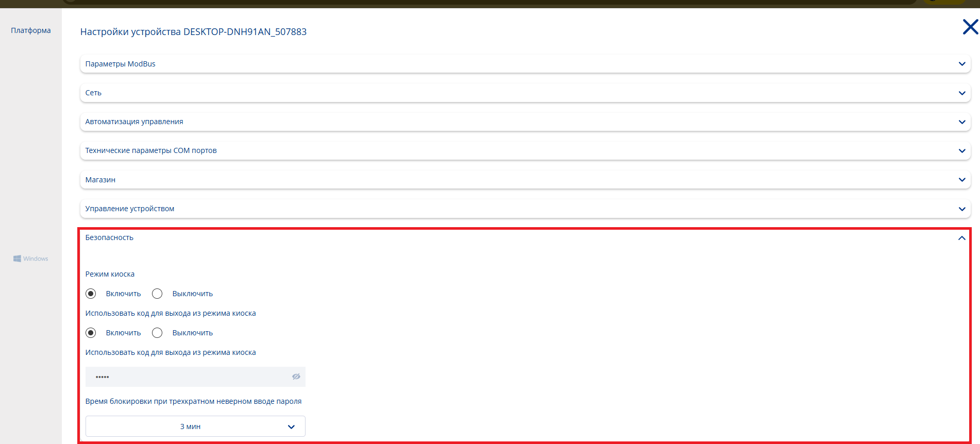The height and width of the screenshot is (444, 980).
Task: Click the kiosk exit code password field
Action: coord(185,377)
